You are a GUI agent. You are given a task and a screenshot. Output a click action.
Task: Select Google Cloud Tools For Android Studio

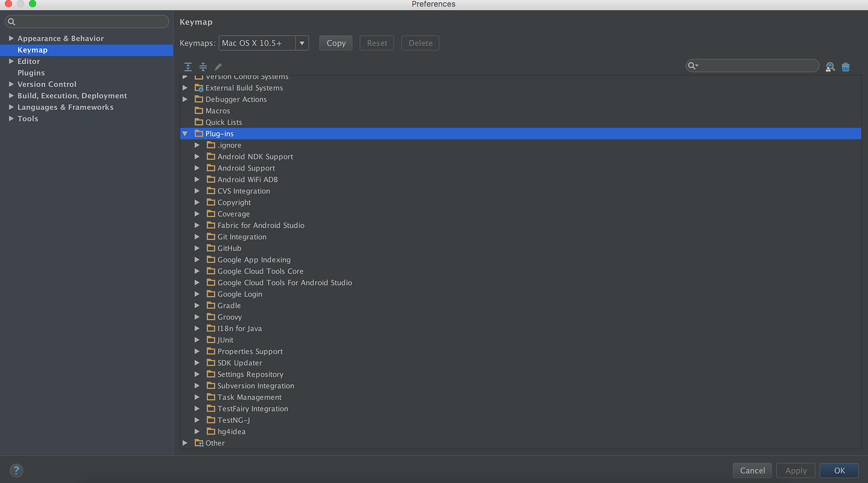(521, 283)
